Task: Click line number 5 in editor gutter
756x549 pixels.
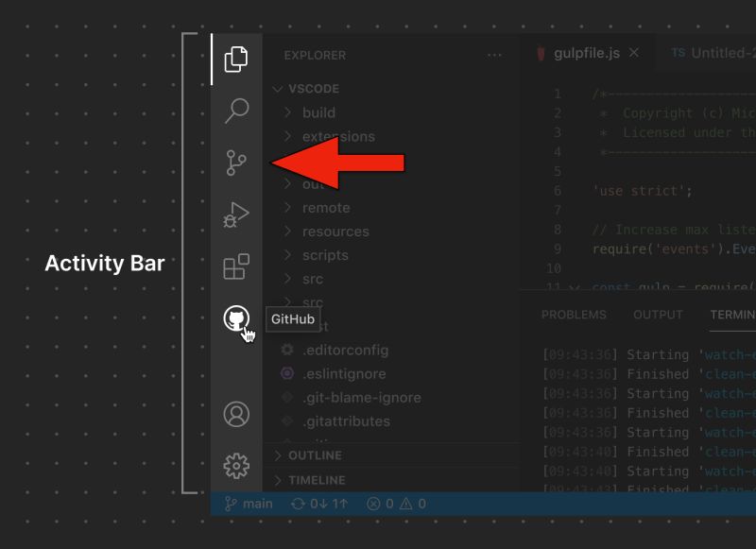Action: pyautogui.click(x=558, y=171)
